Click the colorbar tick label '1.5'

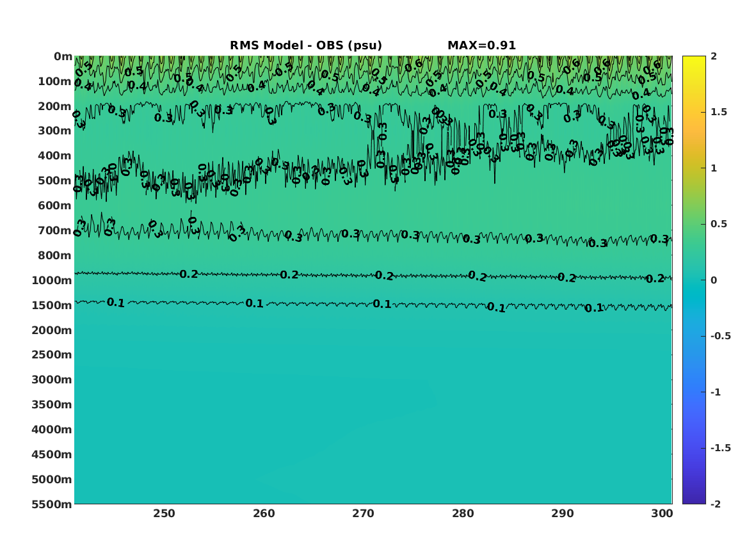tap(719, 113)
